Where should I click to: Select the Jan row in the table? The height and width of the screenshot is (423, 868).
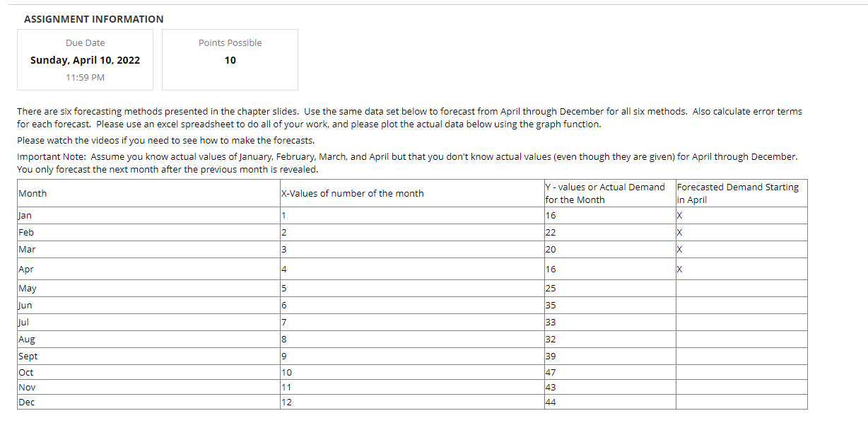click(25, 215)
